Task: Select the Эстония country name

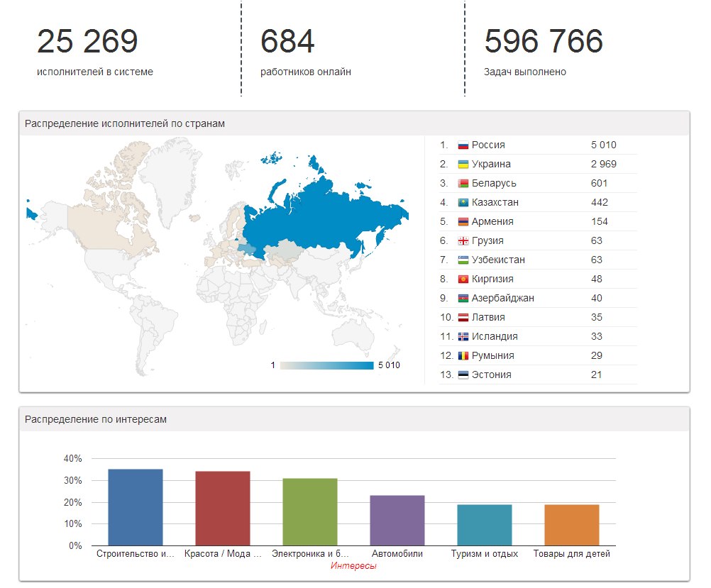Action: (492, 375)
